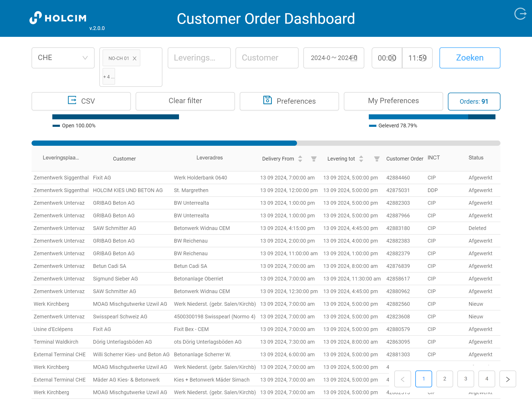Sort by Levering tot column arrows
The height and width of the screenshot is (401, 532).
361,159
